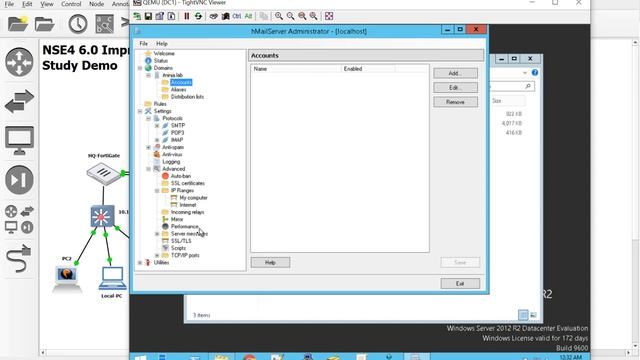Image resolution: width=640 pixels, height=360 pixels.
Task: Send Ctrl+Alt+Del via TightVNC toolbar
Action: 213,16
